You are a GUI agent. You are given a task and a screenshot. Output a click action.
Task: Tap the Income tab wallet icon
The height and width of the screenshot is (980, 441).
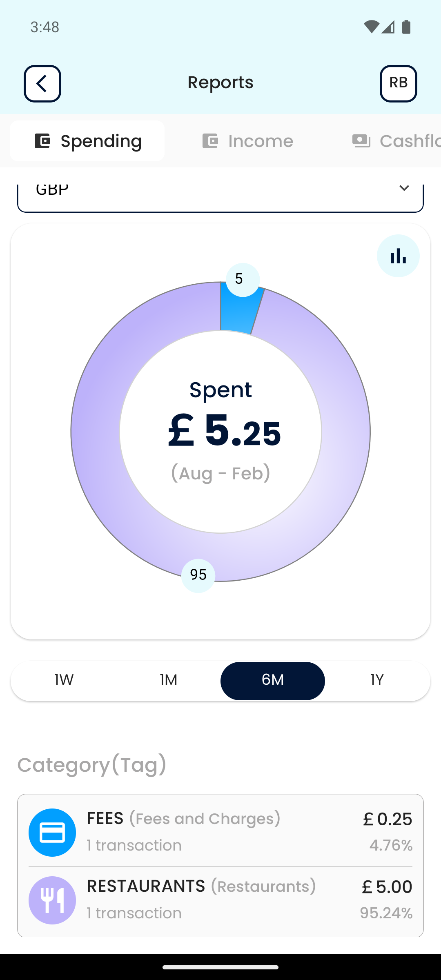[x=210, y=141]
